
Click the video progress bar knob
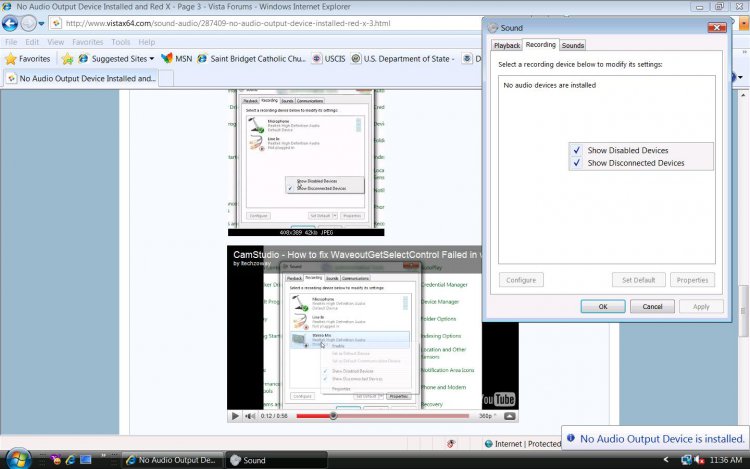tap(333, 416)
